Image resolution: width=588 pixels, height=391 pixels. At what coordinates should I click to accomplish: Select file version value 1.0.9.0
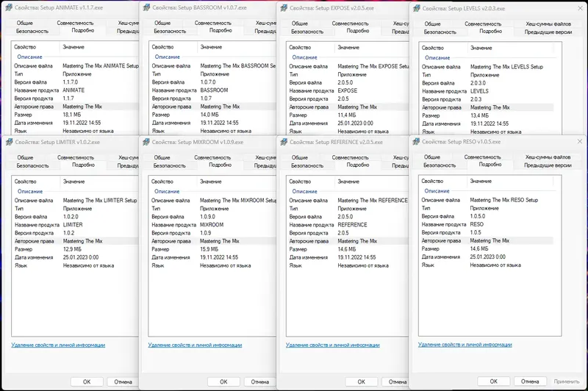point(208,217)
